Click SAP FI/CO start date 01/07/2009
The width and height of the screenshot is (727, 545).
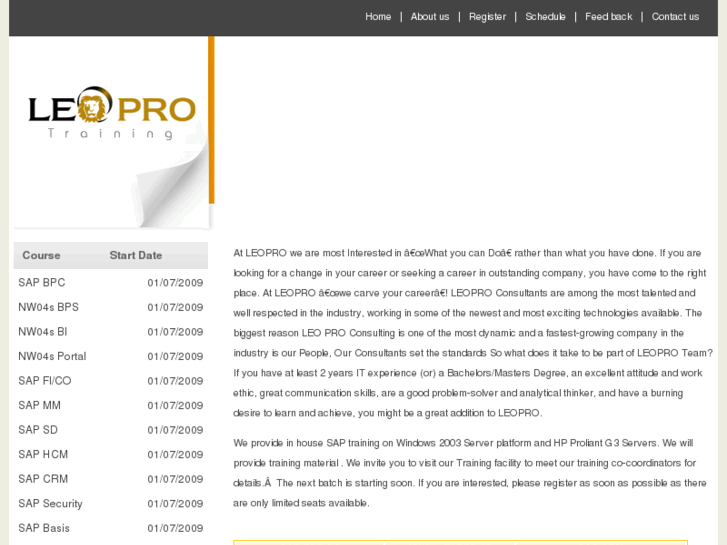click(x=175, y=381)
